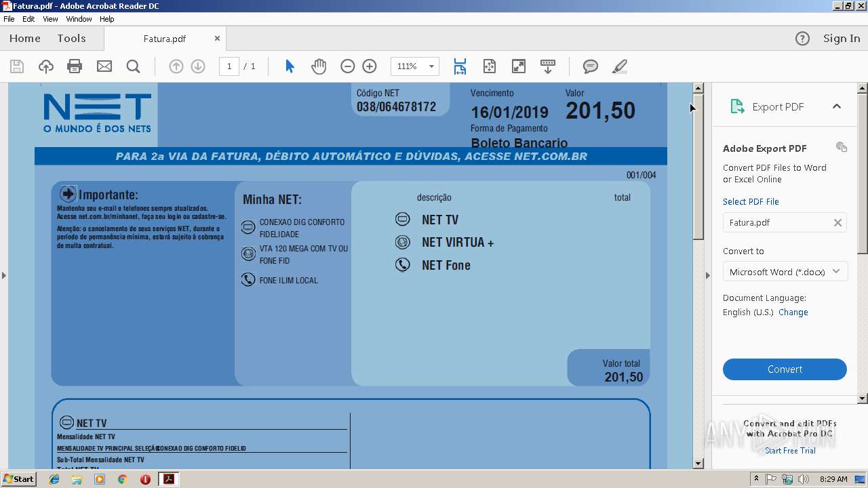Switch to the Tools tab
Image resolution: width=868 pixels, height=488 pixels.
pos(72,39)
